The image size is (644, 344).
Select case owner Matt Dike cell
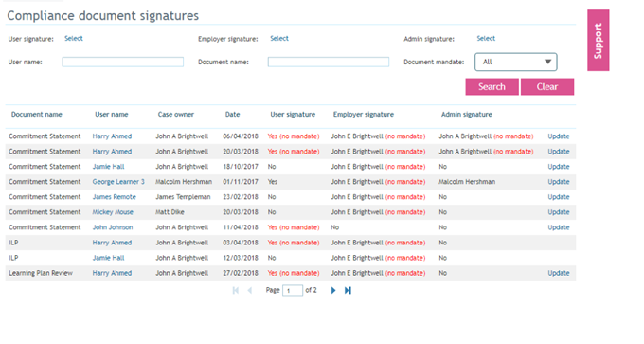point(170,212)
